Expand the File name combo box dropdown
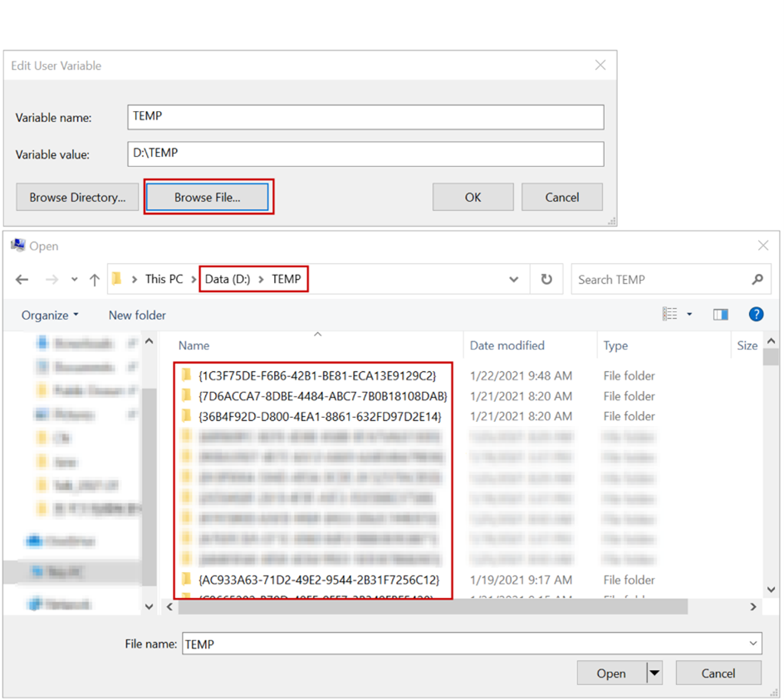784x700 pixels. click(752, 644)
